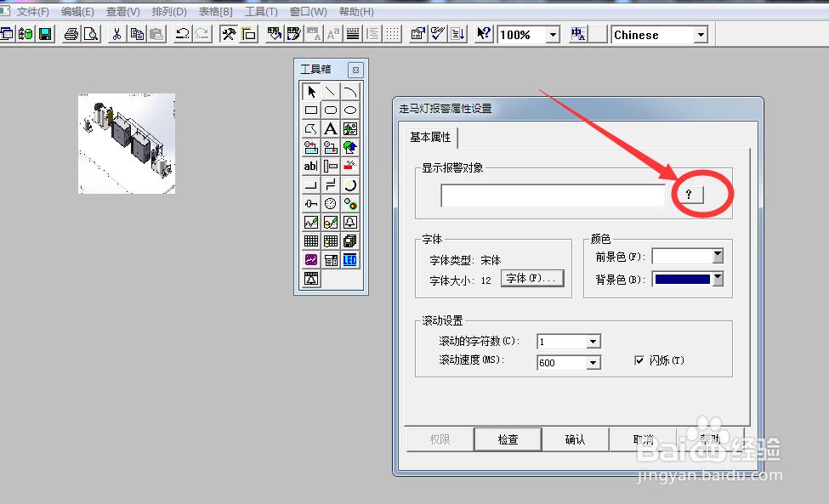Select the real-time curve tool
This screenshot has height=504, width=829.
tap(311, 223)
